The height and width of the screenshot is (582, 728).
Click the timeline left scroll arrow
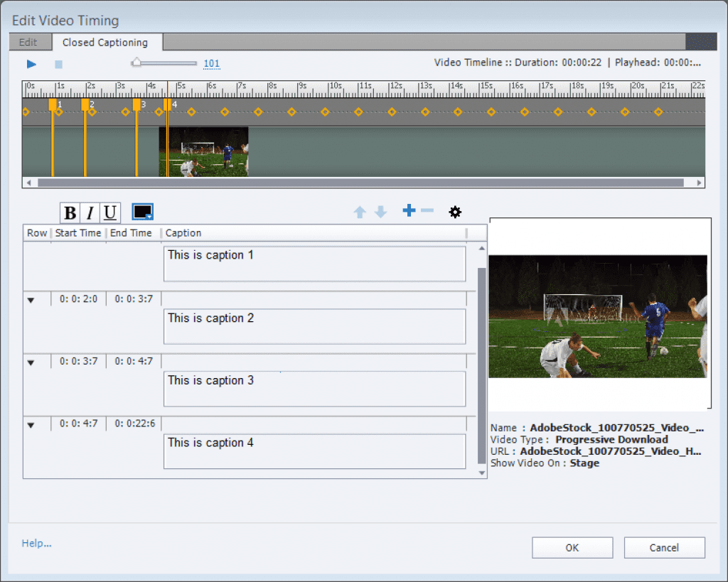tap(28, 183)
